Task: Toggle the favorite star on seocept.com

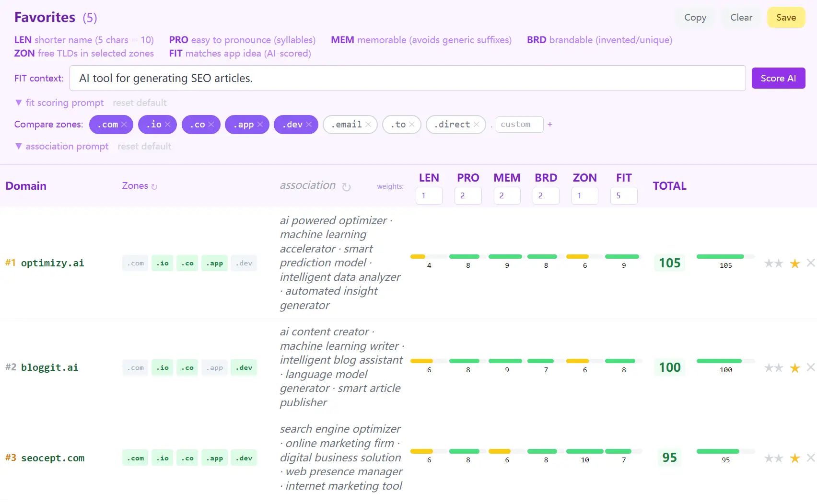Action: tap(794, 458)
